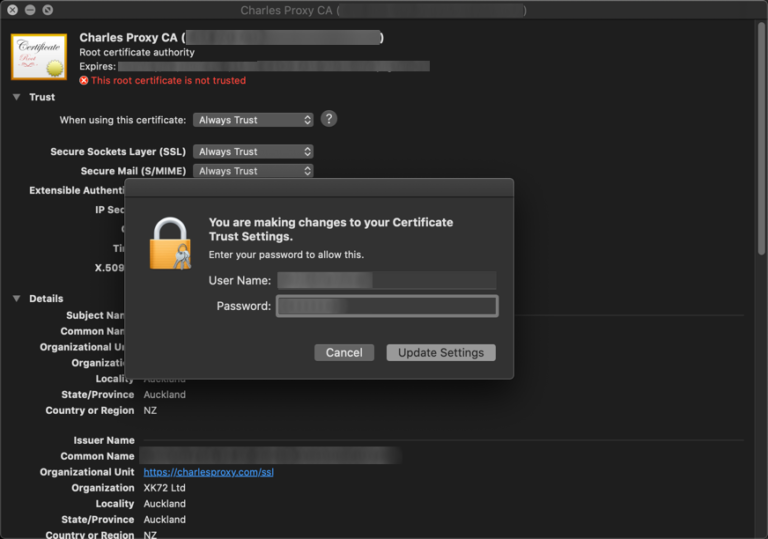Open the Secure Mail (S/MIME) dropdown
The height and width of the screenshot is (539, 768).
click(253, 171)
